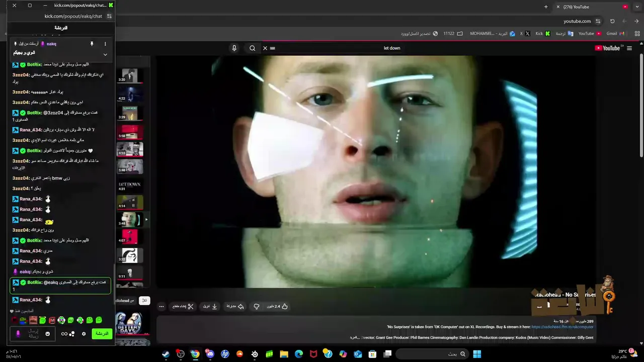Select the white chip beside Radiohead chip

pyautogui.click(x=144, y=301)
